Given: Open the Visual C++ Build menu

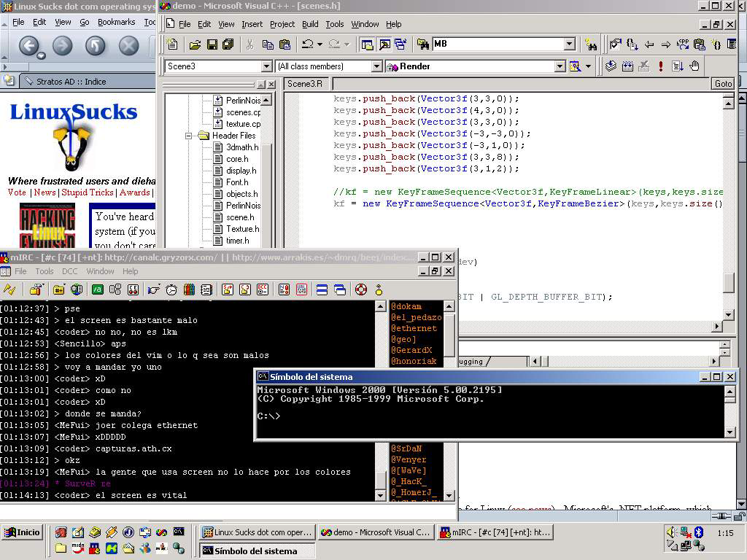Looking at the screenshot, I should (x=310, y=24).
